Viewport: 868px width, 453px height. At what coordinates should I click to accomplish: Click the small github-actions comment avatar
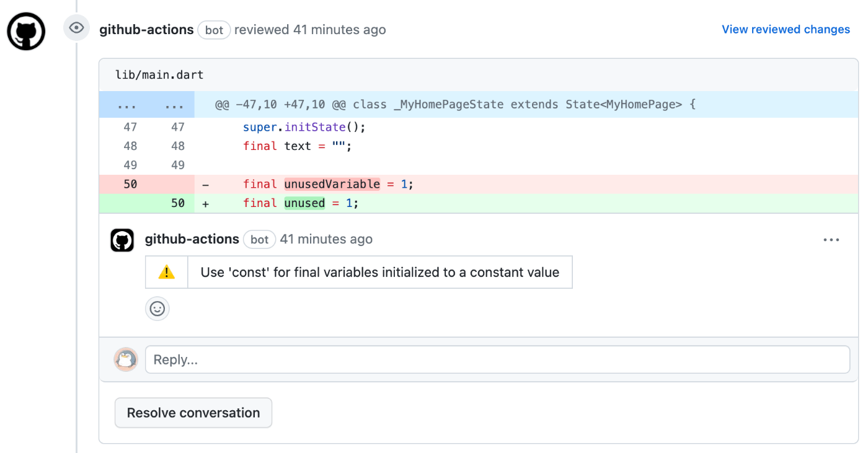122,240
